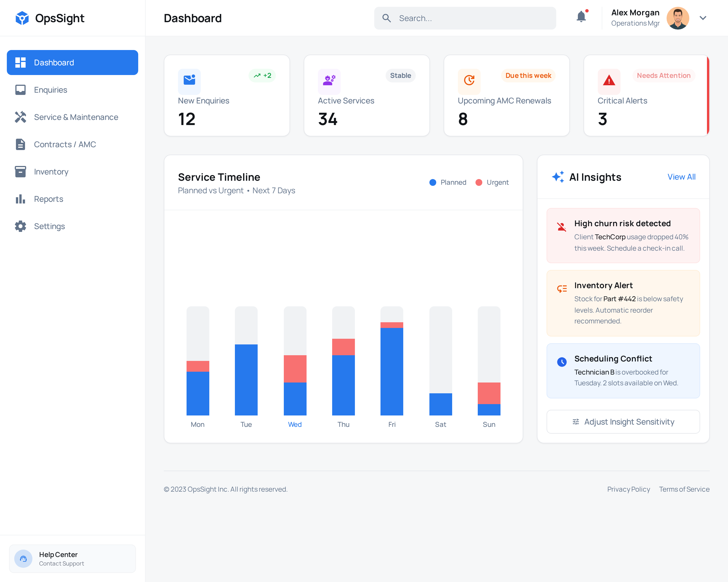Open the Reports section

tap(72, 199)
